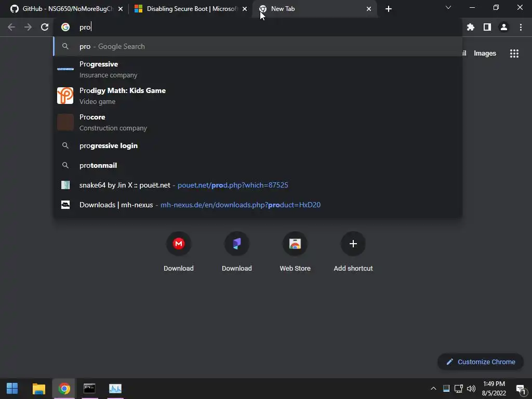Close the GitHub tab

pos(121,9)
